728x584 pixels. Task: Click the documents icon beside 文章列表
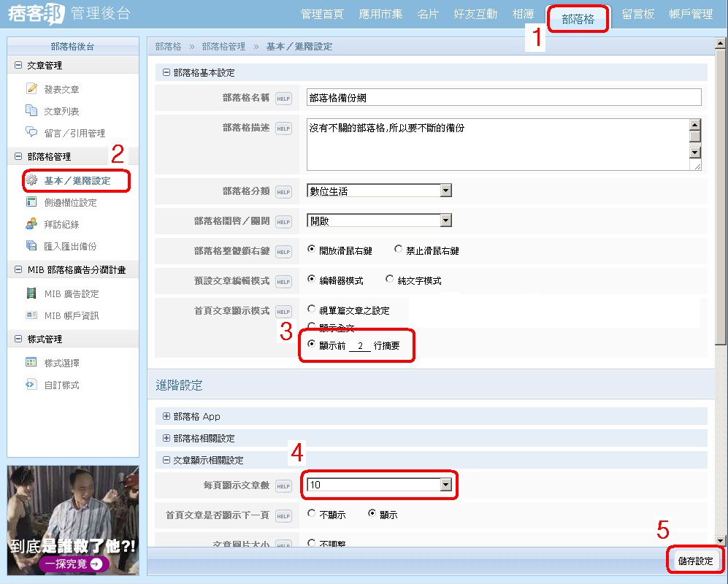pos(31,110)
